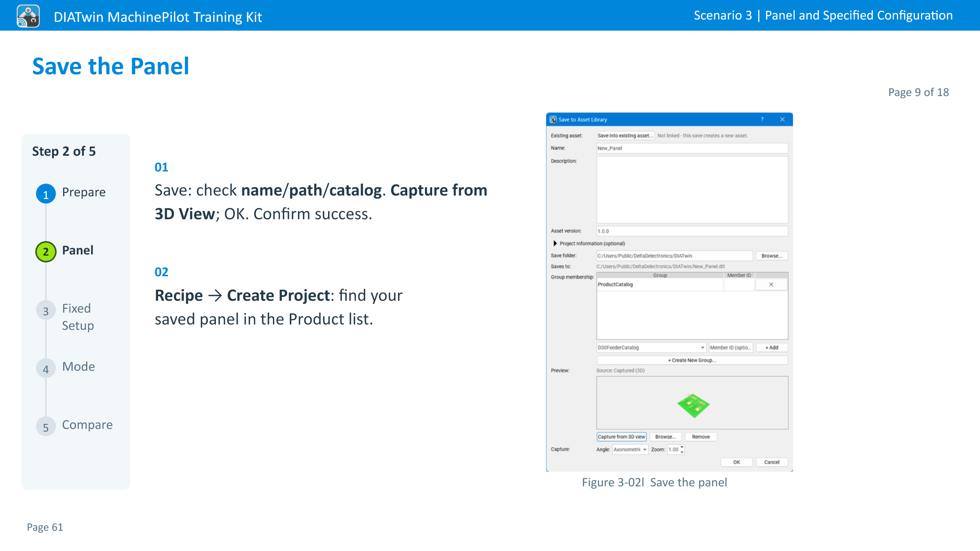The image size is (980, 551).
Task: Click the Save to Asset Library title icon
Action: click(553, 119)
